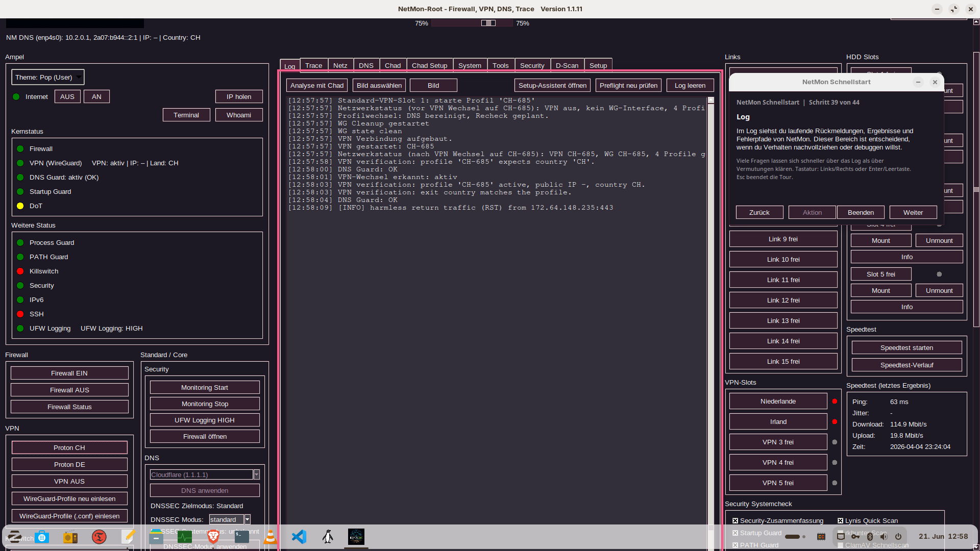
Task: Open the terminal icon in the dock
Action: coord(242,537)
